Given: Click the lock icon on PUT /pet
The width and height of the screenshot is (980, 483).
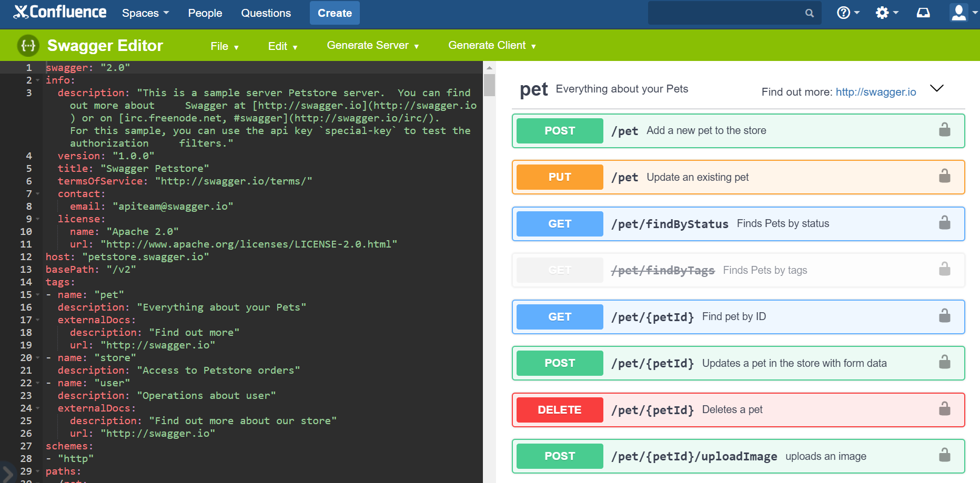Looking at the screenshot, I should [945, 177].
